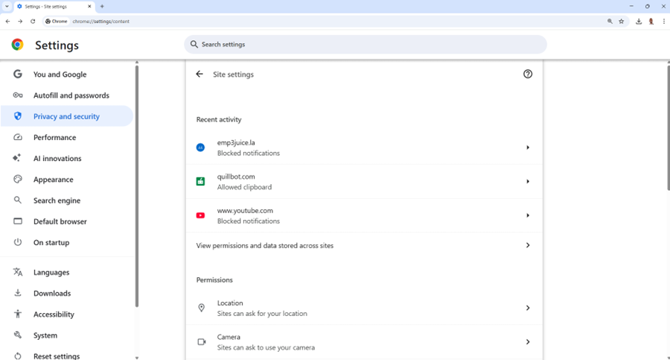Open Privacy and security section
This screenshot has height=360, width=670.
(x=67, y=116)
